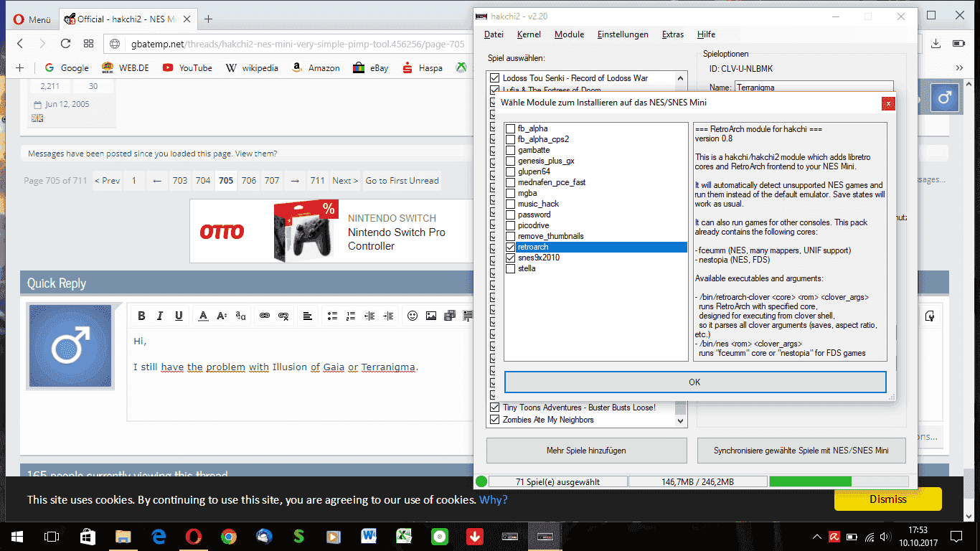The width and height of the screenshot is (980, 551).
Task: Open the eBay bookmark
Action: [371, 68]
